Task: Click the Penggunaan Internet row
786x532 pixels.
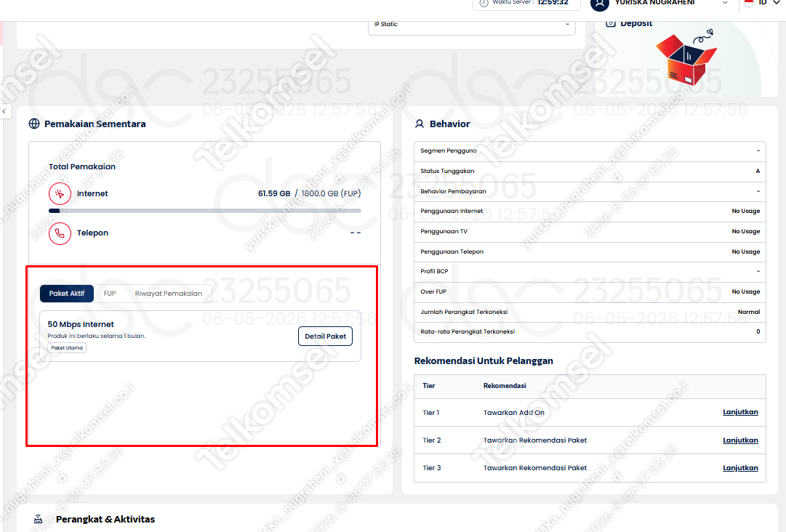Action: click(590, 211)
